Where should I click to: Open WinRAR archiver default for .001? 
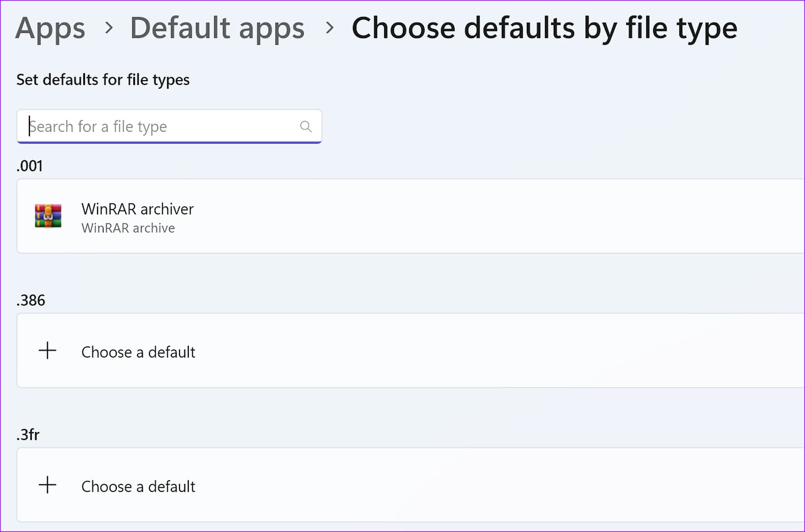pyautogui.click(x=137, y=209)
